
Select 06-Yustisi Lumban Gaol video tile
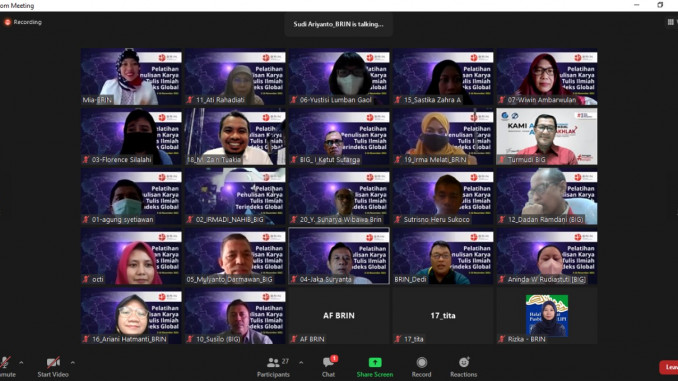(x=339, y=77)
